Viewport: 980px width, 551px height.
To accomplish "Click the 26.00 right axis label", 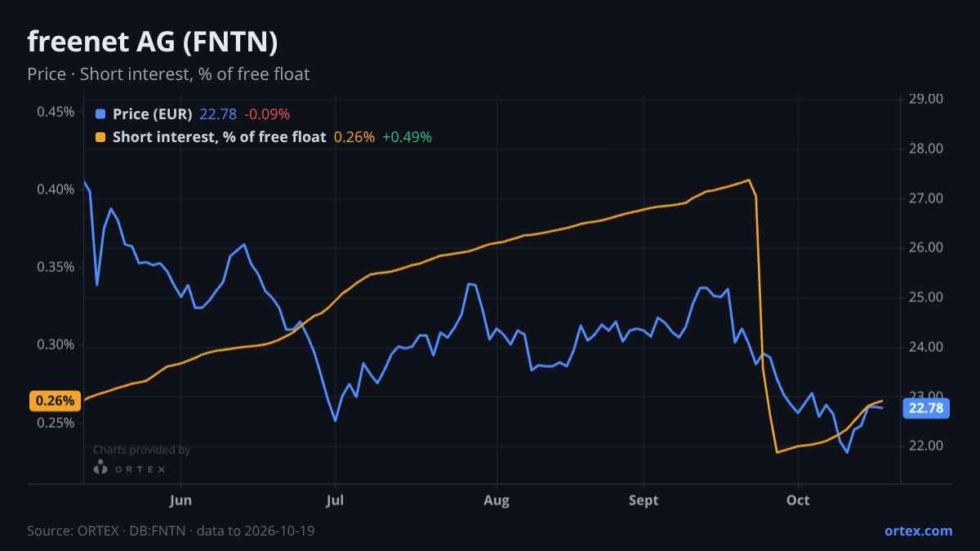I will coord(926,247).
